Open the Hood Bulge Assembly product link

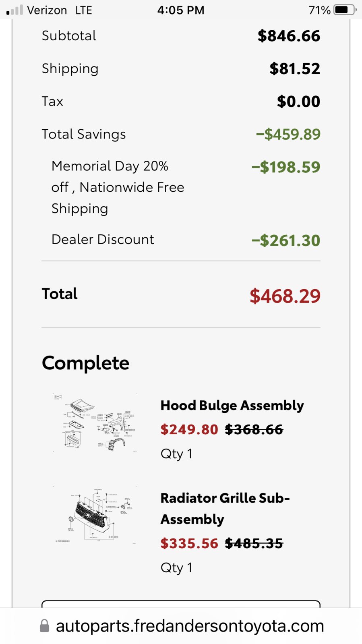(x=232, y=405)
